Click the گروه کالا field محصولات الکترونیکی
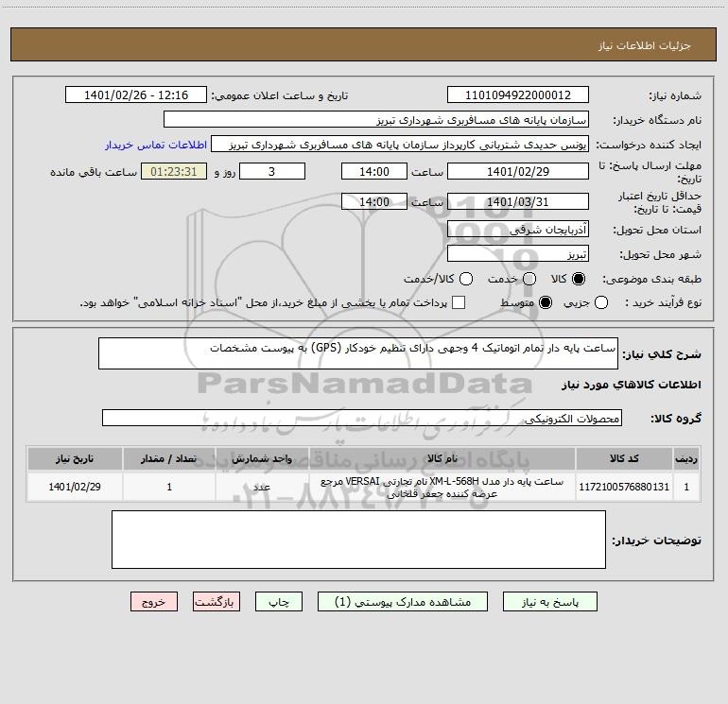The image size is (728, 704). tap(362, 418)
